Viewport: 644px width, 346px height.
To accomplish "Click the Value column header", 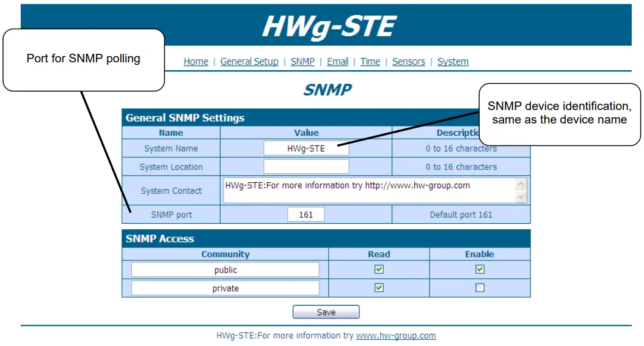I will tap(306, 133).
